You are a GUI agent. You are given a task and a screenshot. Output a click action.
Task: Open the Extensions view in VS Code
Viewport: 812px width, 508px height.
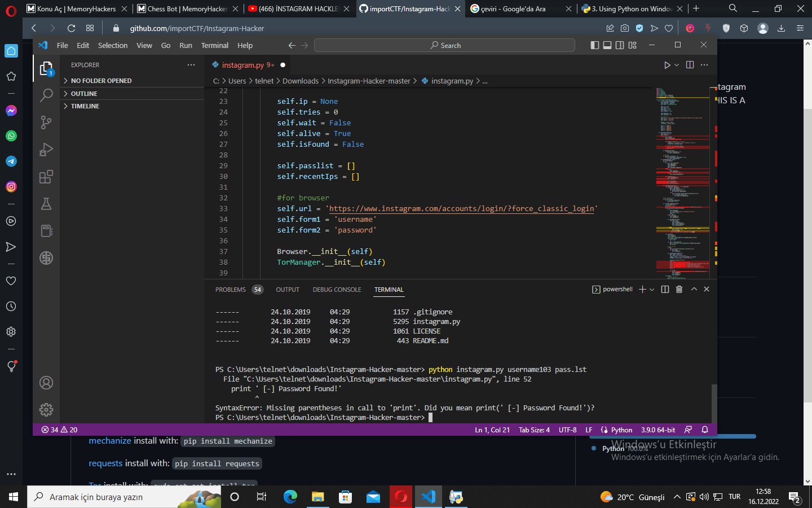[x=46, y=177]
